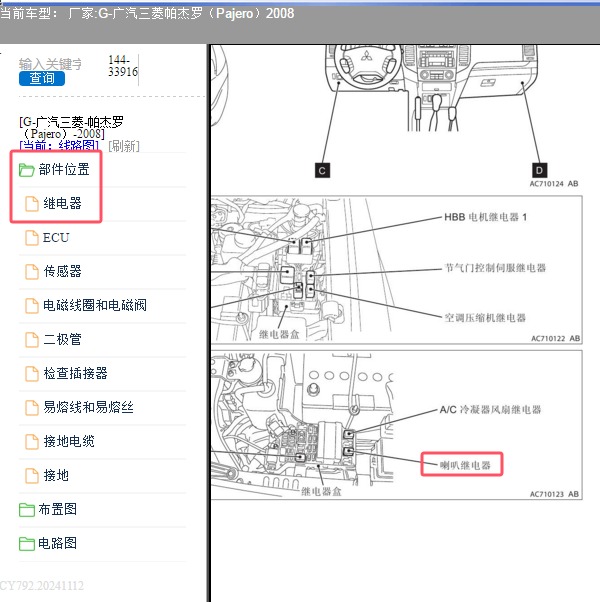
Task: Open the 接地电缆 tree item
Action: (x=69, y=441)
